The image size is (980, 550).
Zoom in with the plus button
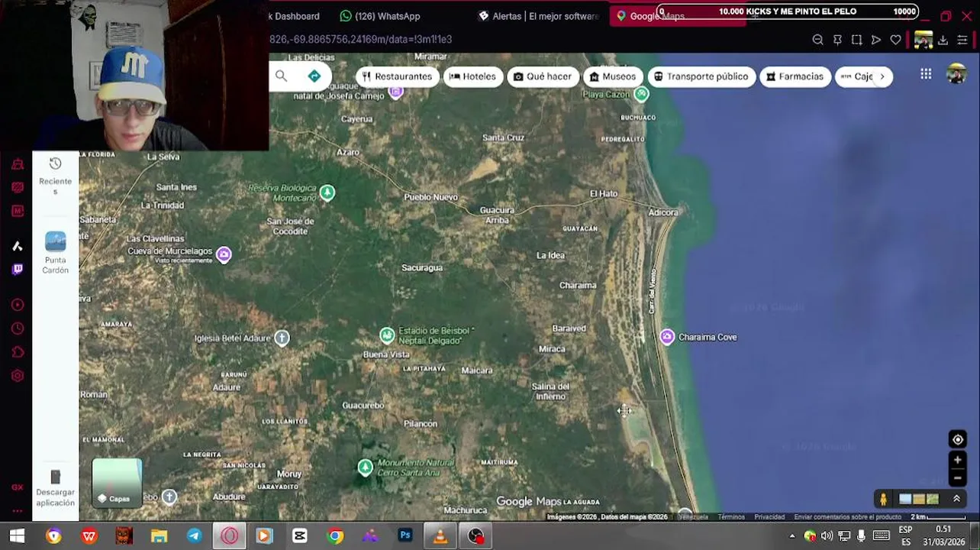957,460
